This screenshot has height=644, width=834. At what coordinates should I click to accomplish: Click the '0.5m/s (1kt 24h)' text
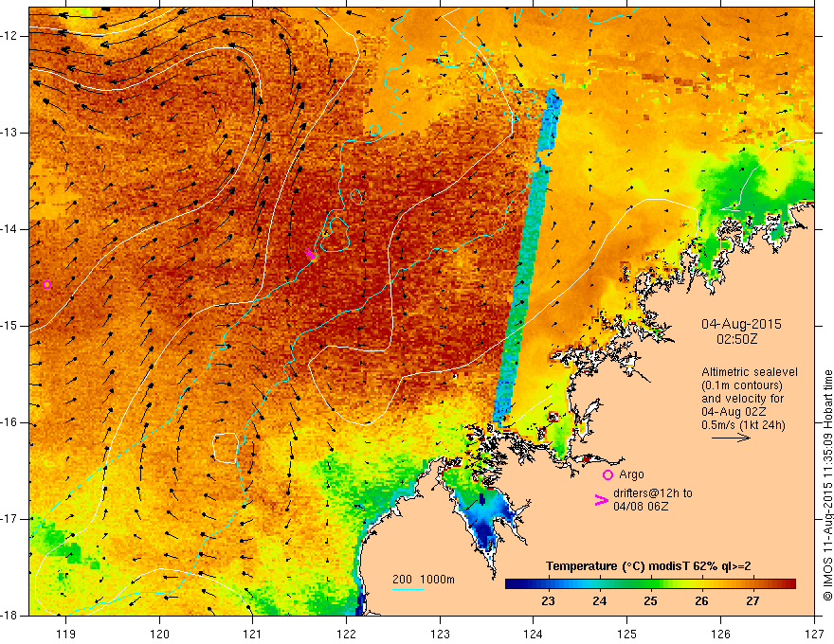[x=743, y=424]
